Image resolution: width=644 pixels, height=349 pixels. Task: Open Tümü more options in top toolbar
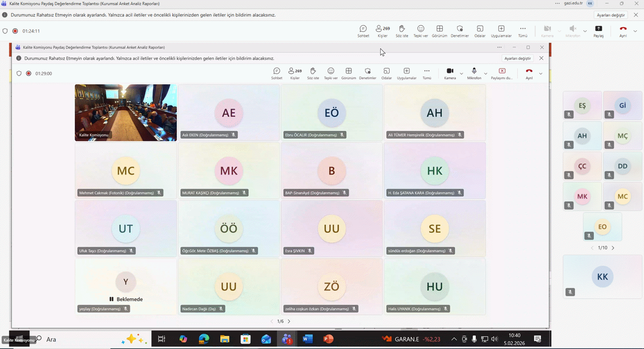click(x=523, y=31)
